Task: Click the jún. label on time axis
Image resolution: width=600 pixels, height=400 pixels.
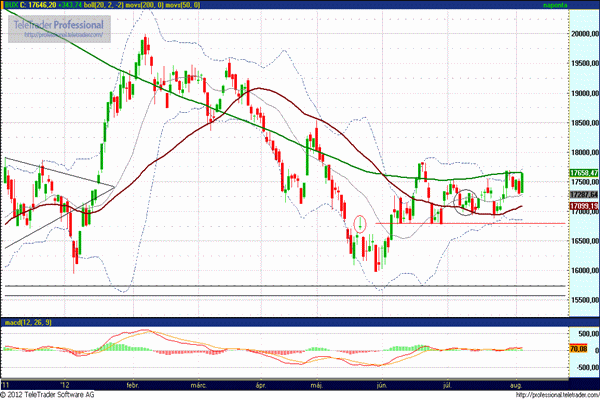Action: pyautogui.click(x=382, y=383)
